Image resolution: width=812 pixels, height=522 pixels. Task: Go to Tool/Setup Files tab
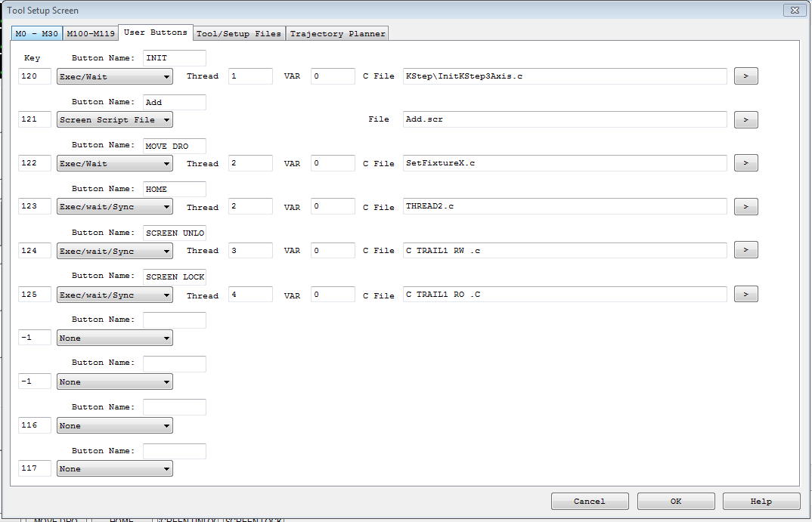pyautogui.click(x=239, y=34)
